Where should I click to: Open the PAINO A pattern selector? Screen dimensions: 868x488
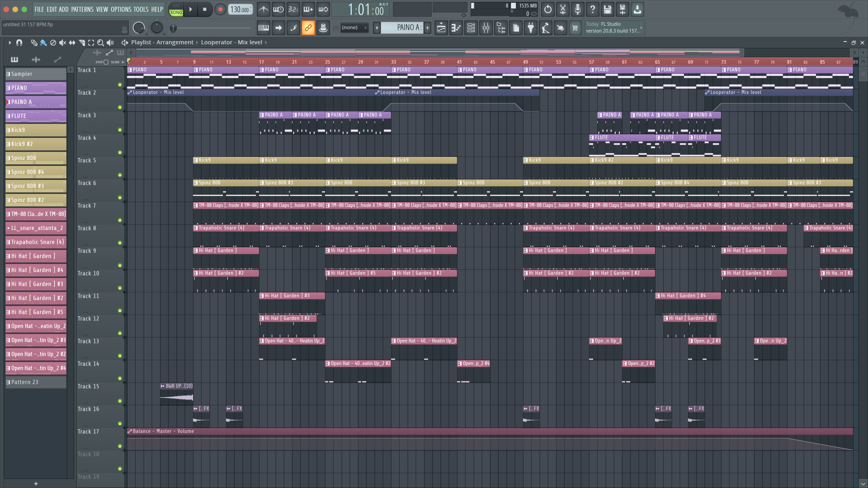point(402,28)
